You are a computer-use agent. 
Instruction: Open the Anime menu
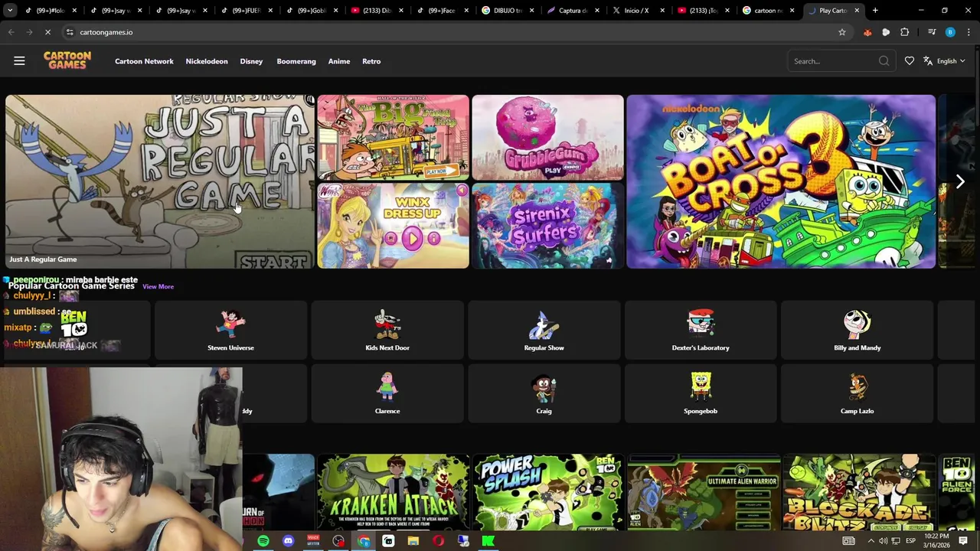tap(339, 61)
